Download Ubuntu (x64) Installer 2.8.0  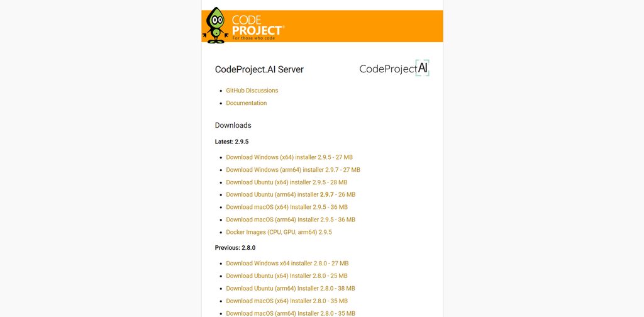point(287,275)
